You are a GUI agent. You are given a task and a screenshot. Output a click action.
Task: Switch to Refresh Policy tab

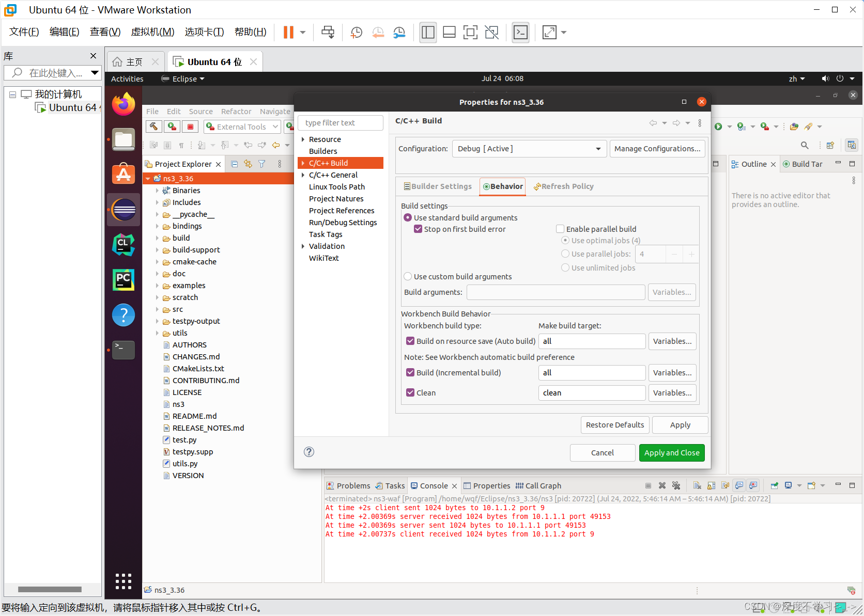[563, 186]
